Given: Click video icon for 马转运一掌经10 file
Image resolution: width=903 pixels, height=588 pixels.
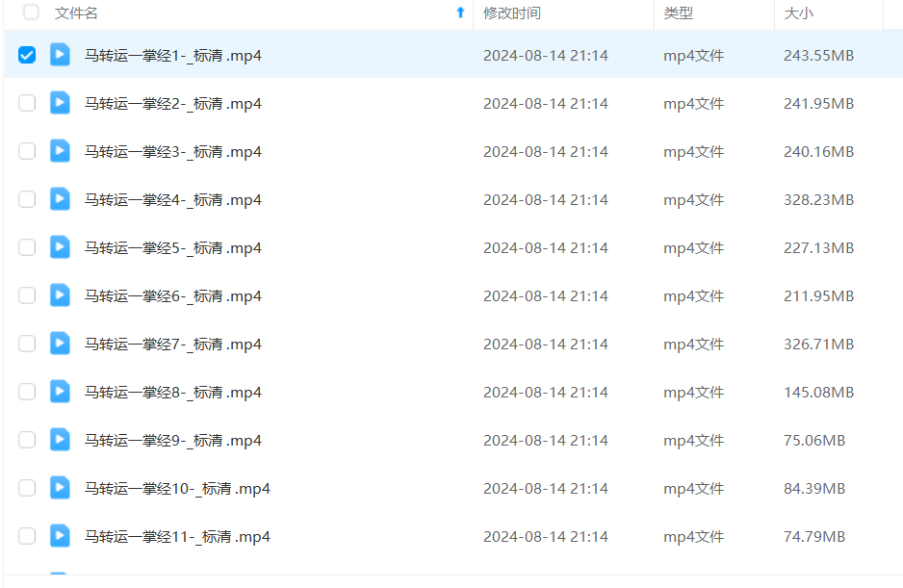Looking at the screenshot, I should pos(60,488).
